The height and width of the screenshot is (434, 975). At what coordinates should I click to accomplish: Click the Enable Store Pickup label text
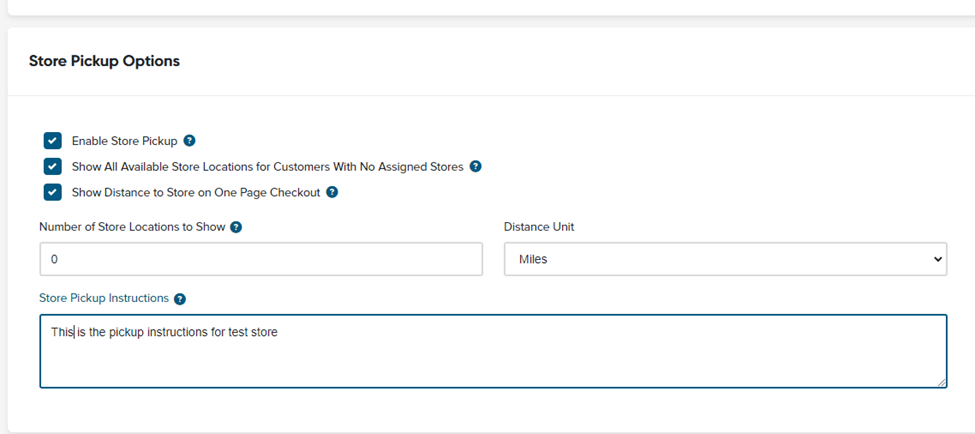[125, 141]
